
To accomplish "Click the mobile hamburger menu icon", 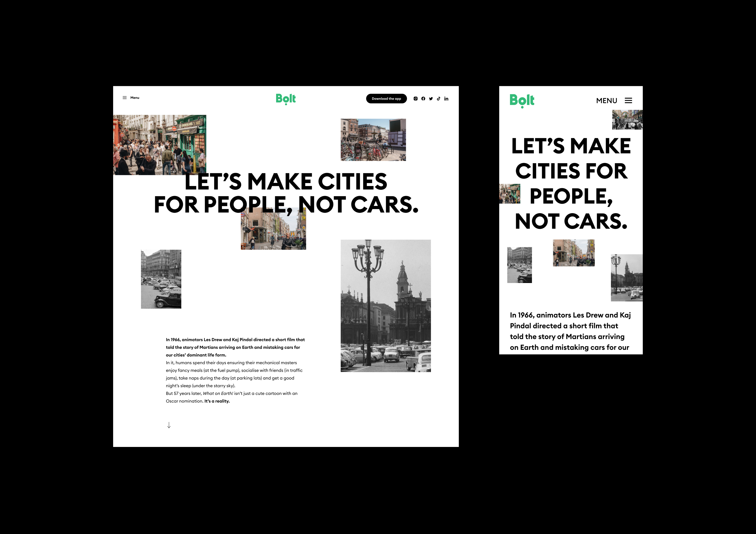I will click(x=628, y=101).
